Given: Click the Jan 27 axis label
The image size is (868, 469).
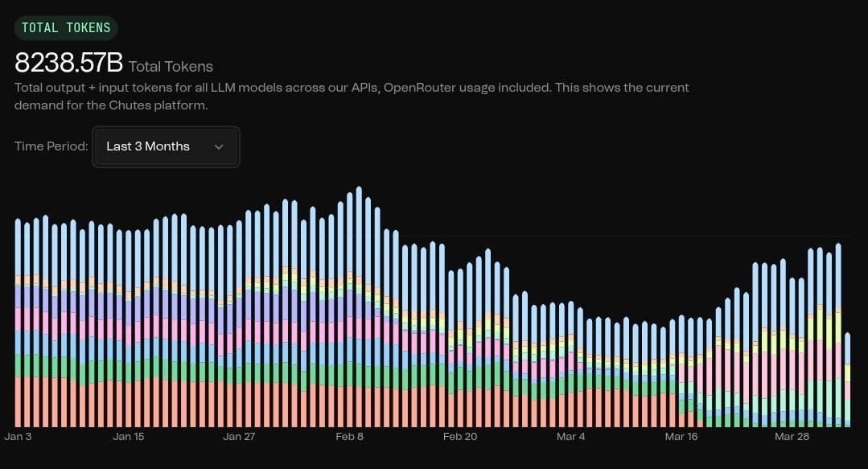Looking at the screenshot, I should 239,436.
